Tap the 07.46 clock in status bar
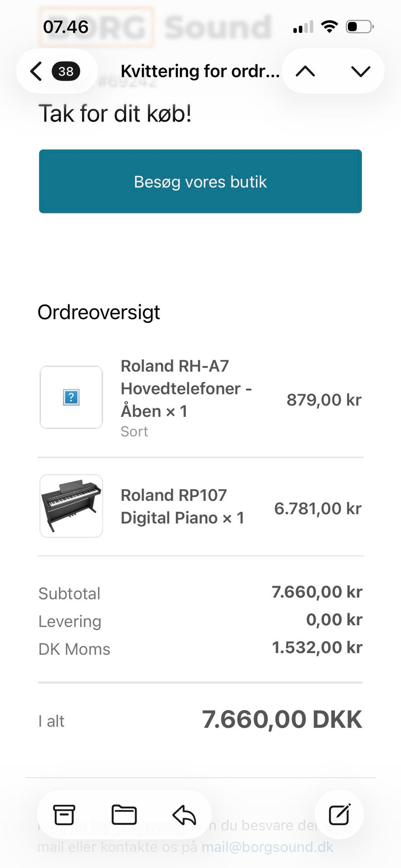 66,27
